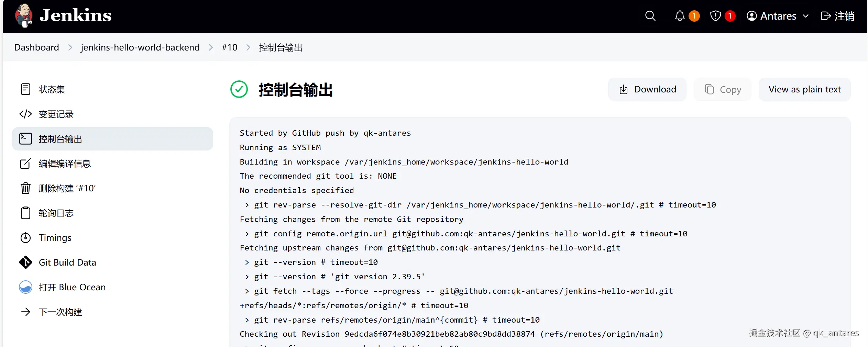Click the Timings stopwatch icon
This screenshot has height=347, width=868.
[x=26, y=238]
